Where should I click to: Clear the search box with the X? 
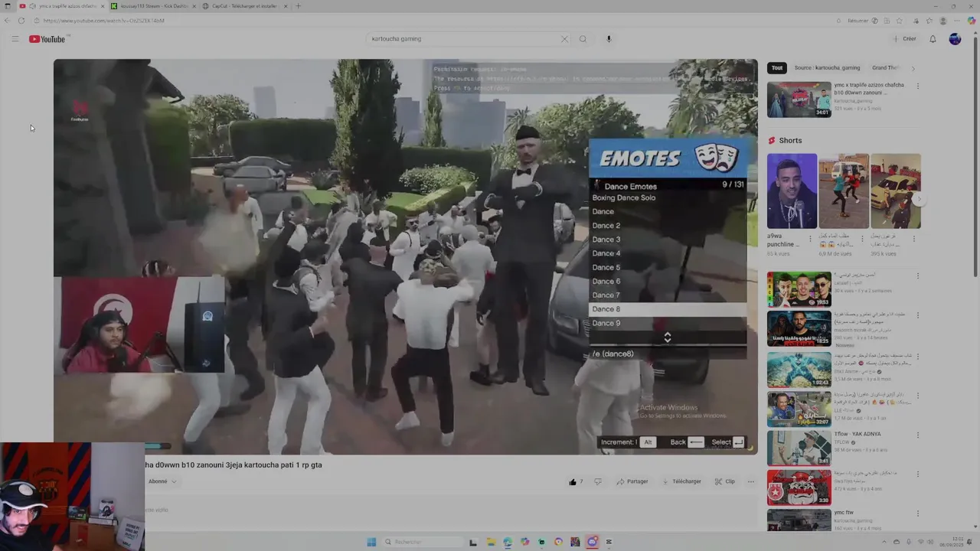click(564, 39)
